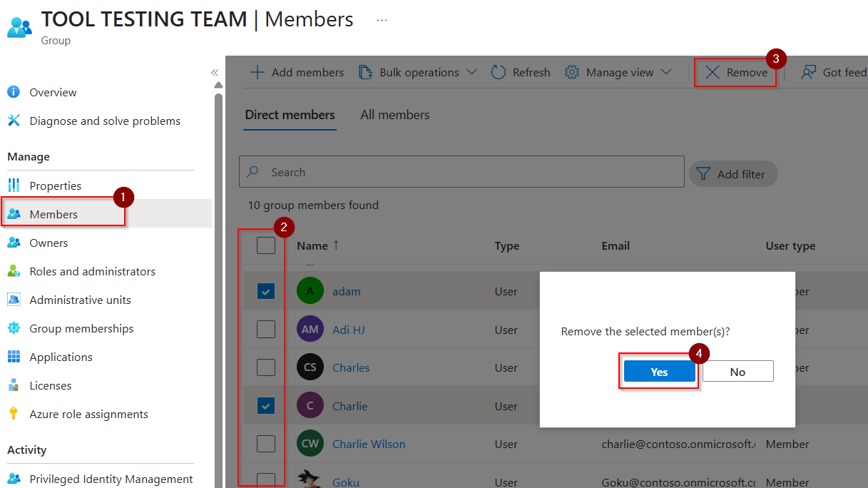
Task: Select the Overview menu item
Action: coord(53,92)
